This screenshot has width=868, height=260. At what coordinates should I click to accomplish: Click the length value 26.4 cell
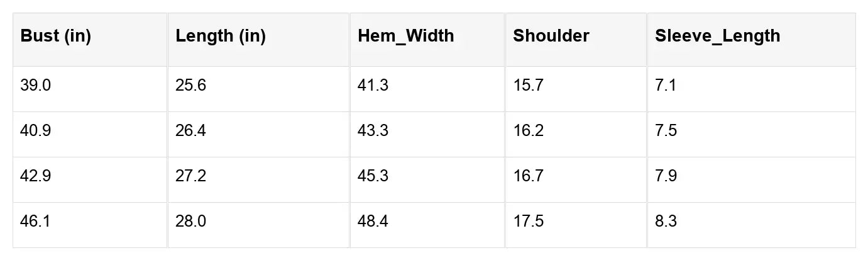coord(191,131)
